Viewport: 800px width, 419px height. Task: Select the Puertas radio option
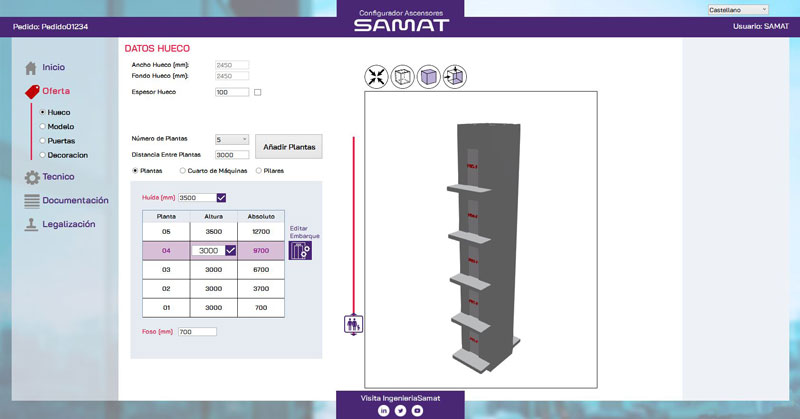pyautogui.click(x=43, y=141)
